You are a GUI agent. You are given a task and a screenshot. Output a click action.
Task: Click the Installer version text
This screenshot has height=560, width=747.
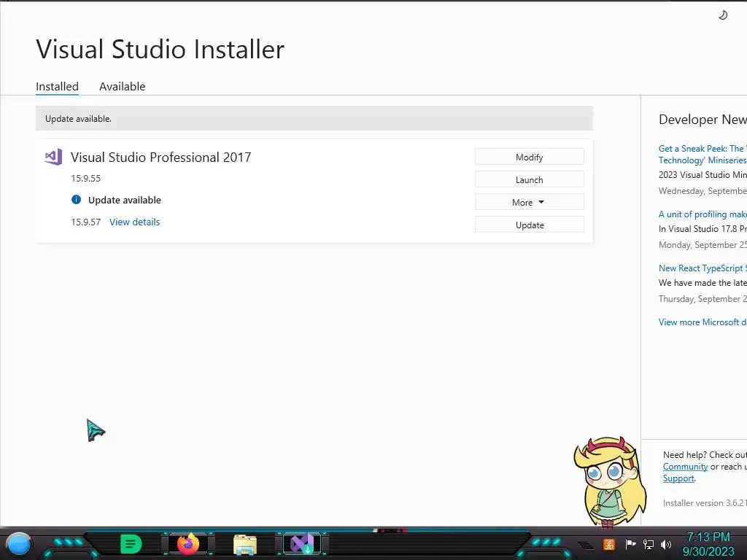pos(705,503)
